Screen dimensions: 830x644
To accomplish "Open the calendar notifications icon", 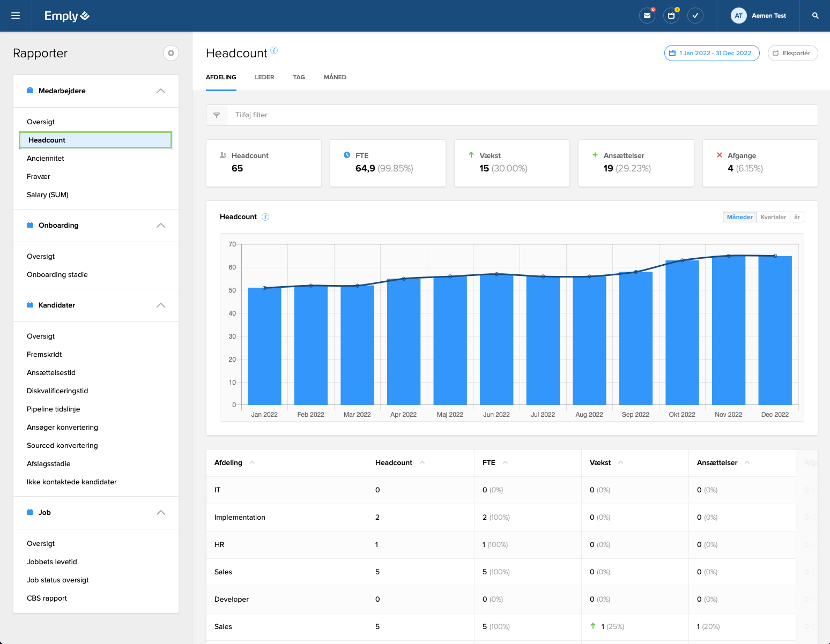I will tap(671, 16).
